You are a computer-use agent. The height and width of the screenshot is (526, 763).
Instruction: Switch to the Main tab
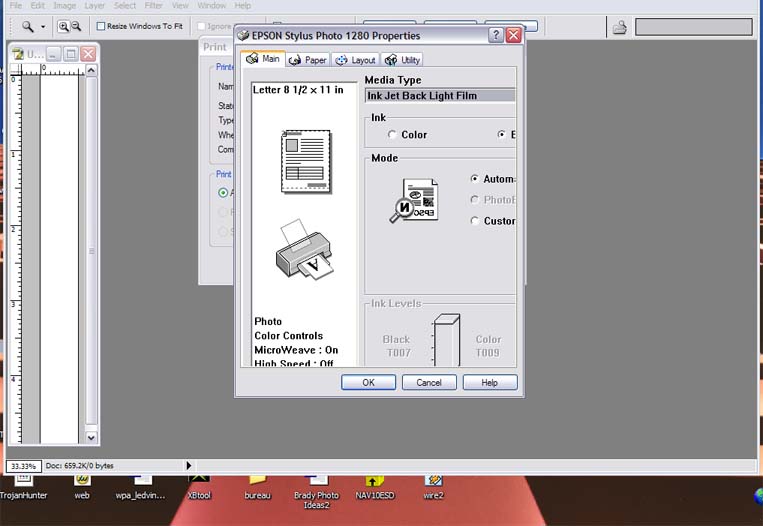click(263, 59)
